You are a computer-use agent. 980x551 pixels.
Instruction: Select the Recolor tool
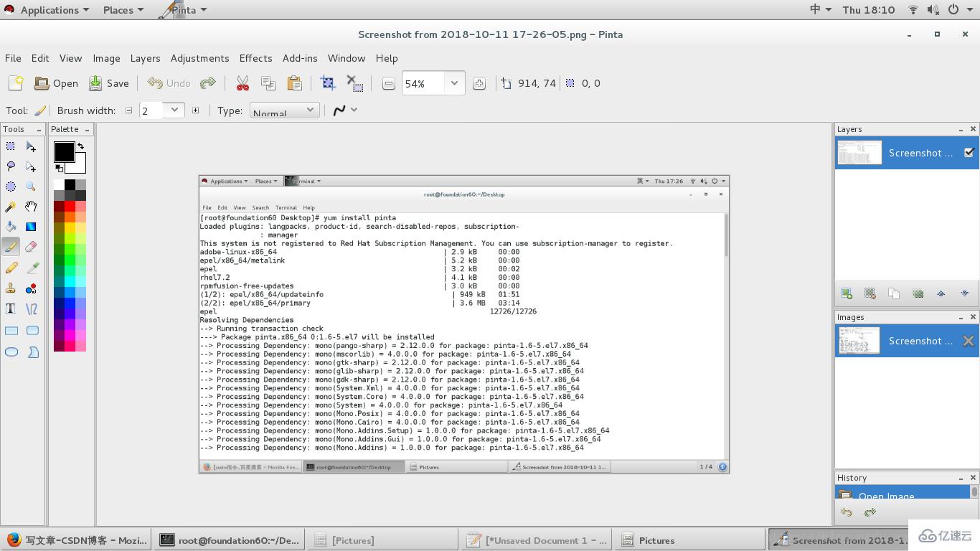(31, 288)
